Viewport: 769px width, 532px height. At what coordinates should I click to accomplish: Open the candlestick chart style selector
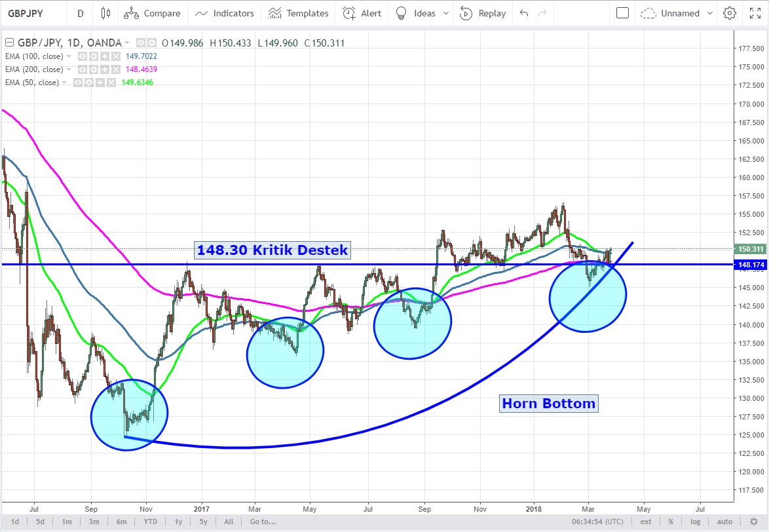coord(105,13)
